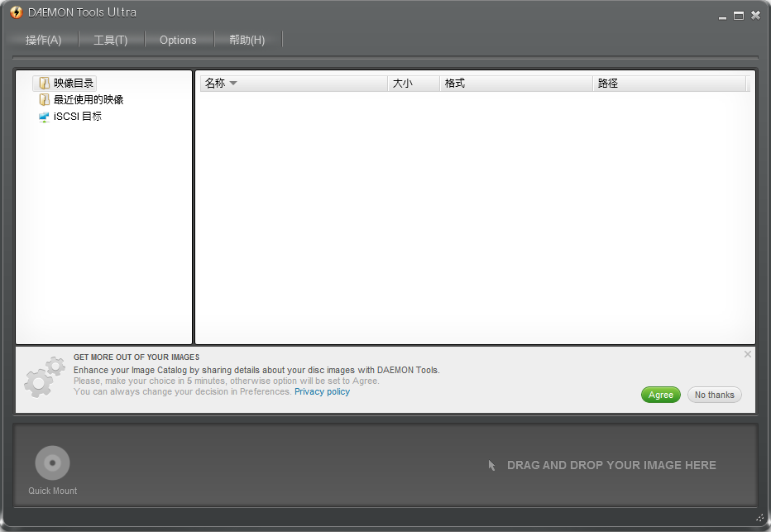Click the window resize grip icon
The image size is (771, 532).
pyautogui.click(x=759, y=518)
